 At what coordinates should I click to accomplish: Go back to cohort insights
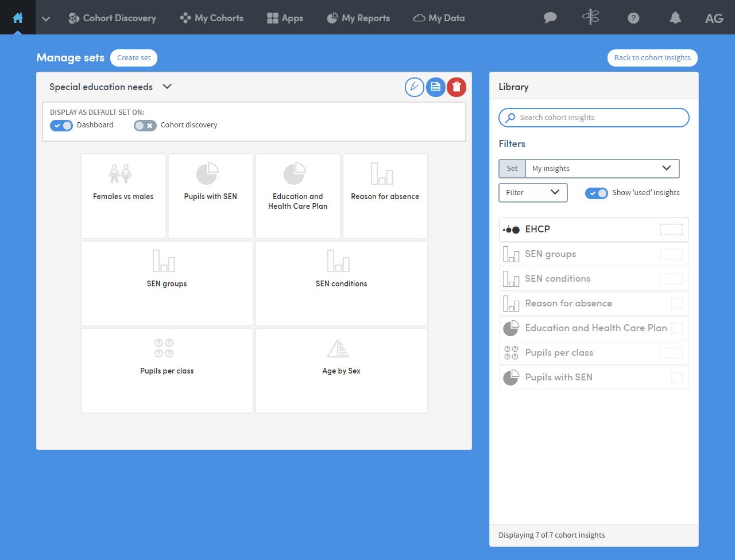click(x=653, y=58)
